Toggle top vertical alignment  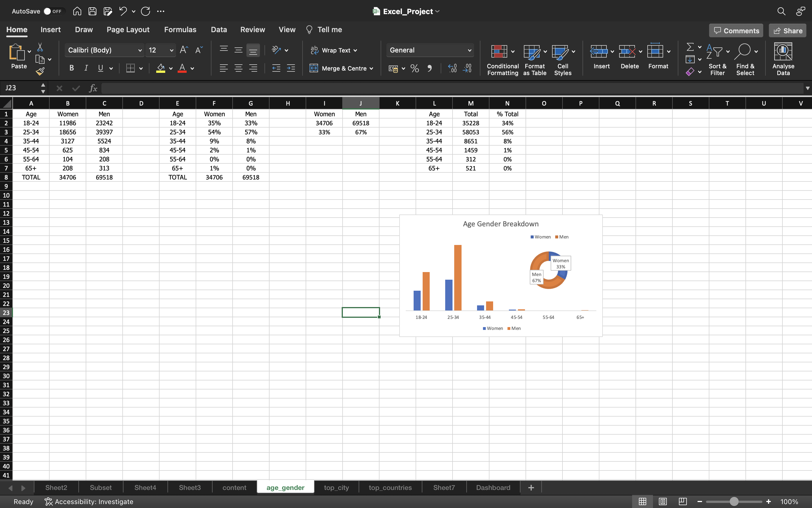224,50
